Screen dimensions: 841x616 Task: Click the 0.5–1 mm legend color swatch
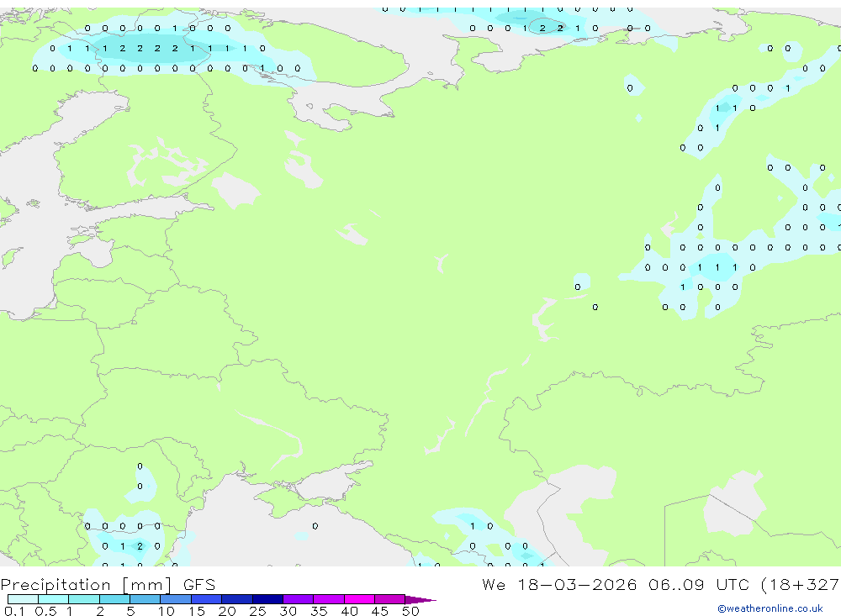point(54,599)
